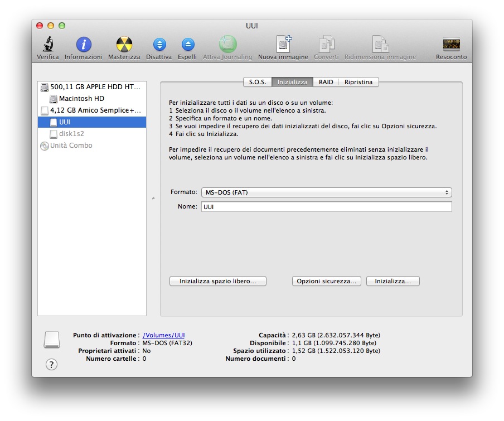Viewport: 504px width, 421px height.
Task: Select the disk1s2 partition
Action: tap(92, 134)
